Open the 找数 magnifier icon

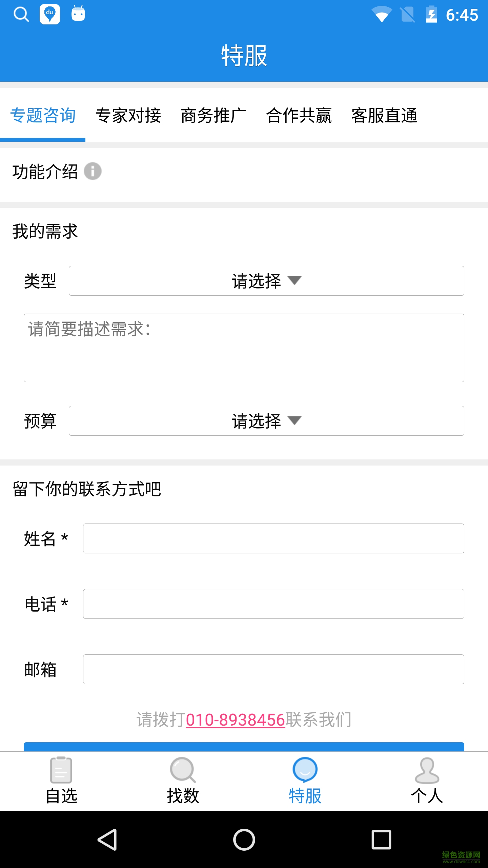[183, 770]
